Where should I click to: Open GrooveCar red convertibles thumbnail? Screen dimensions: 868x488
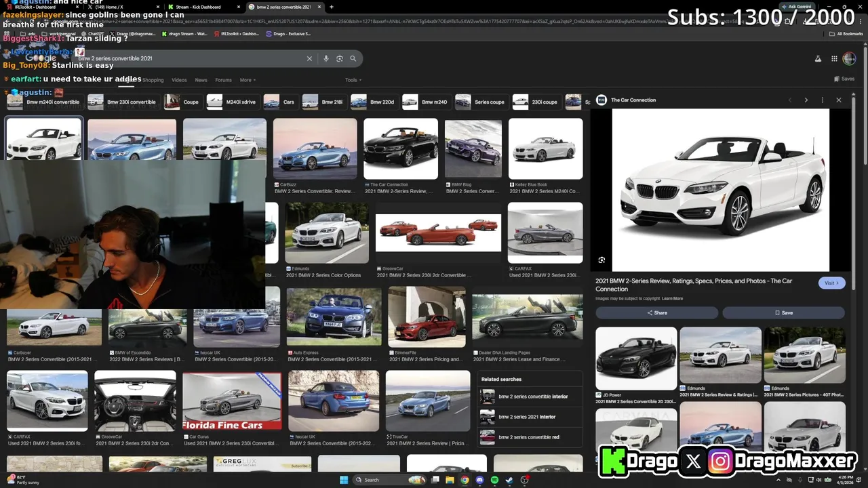tap(438, 232)
